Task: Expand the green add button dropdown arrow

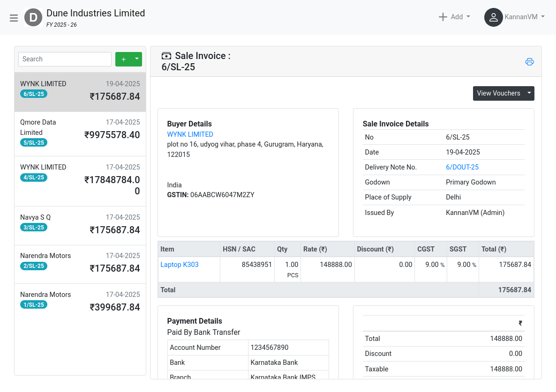Action: pos(137,59)
